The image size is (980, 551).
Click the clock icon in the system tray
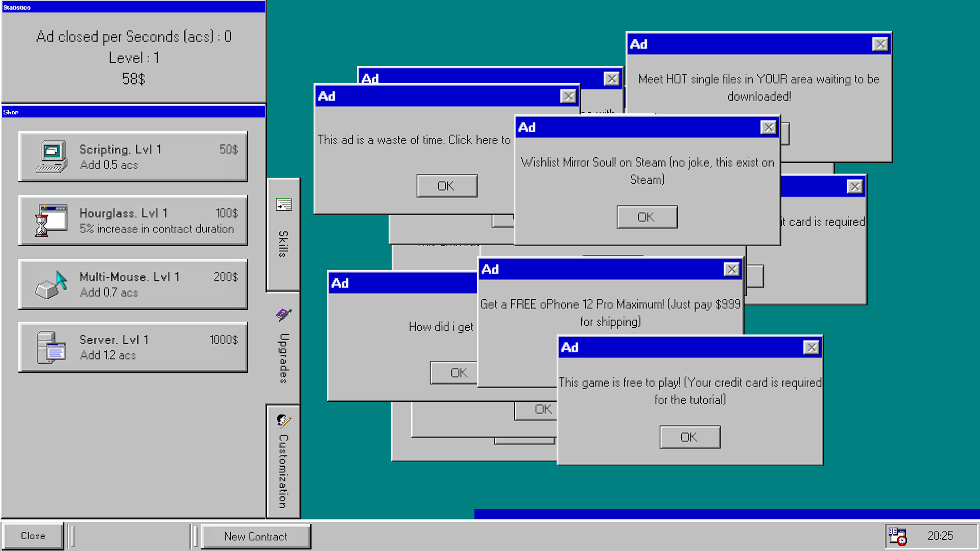(898, 536)
